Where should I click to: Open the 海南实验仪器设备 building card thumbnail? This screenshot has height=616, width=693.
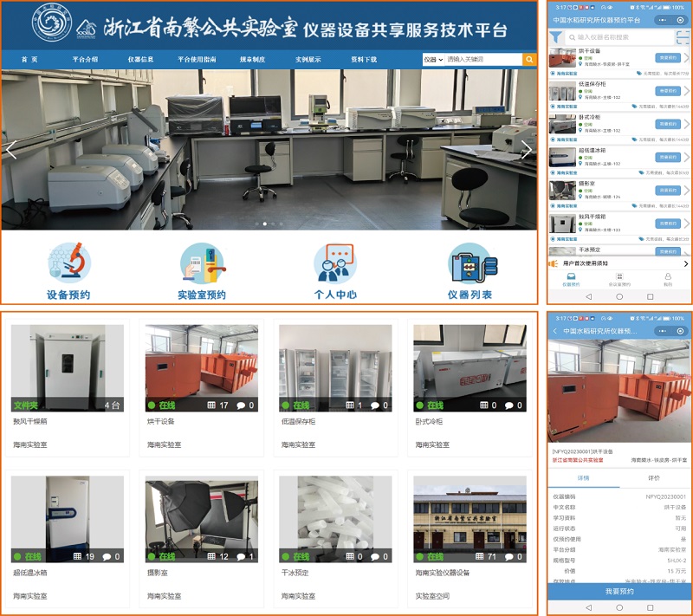tap(470, 519)
